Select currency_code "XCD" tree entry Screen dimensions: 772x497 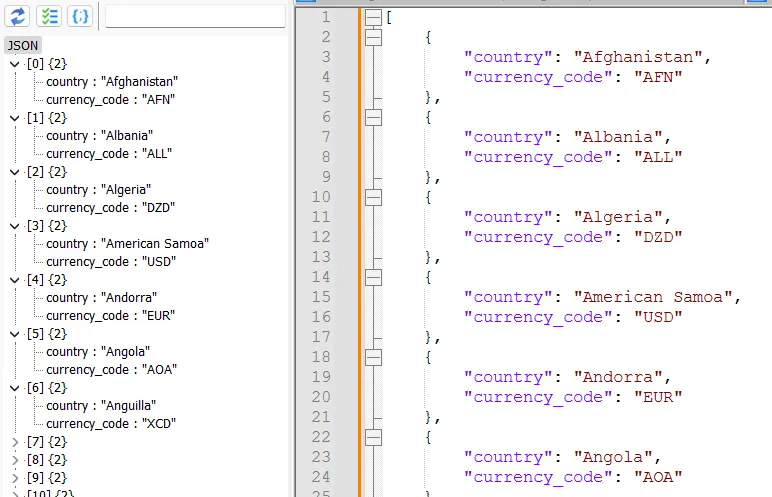tap(111, 424)
